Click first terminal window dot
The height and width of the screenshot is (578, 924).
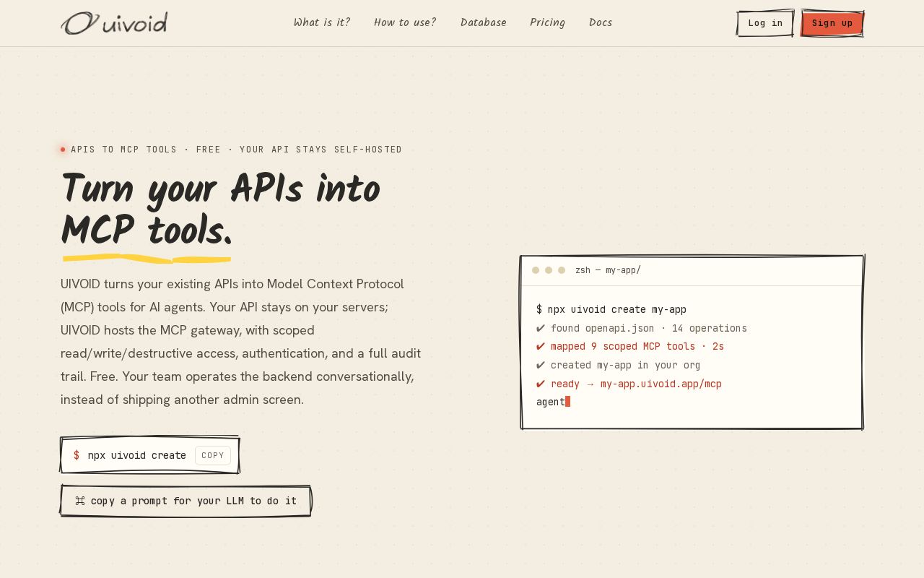(536, 270)
